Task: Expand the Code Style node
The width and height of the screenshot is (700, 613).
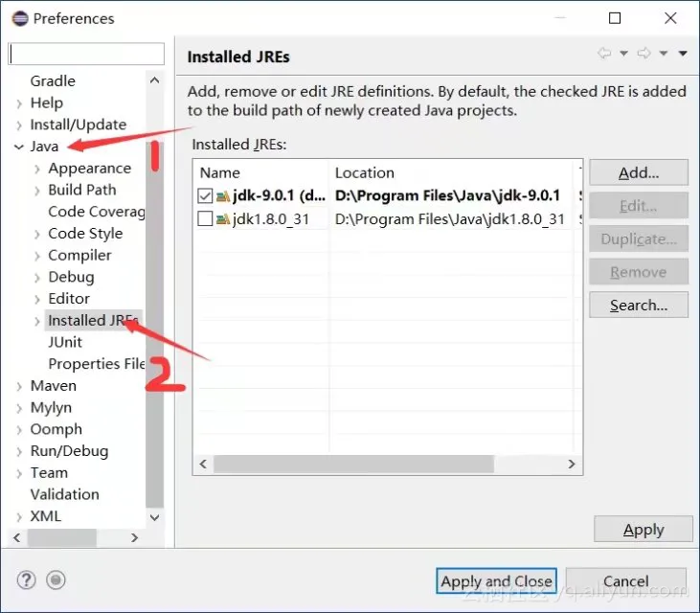Action: pyautogui.click(x=37, y=234)
